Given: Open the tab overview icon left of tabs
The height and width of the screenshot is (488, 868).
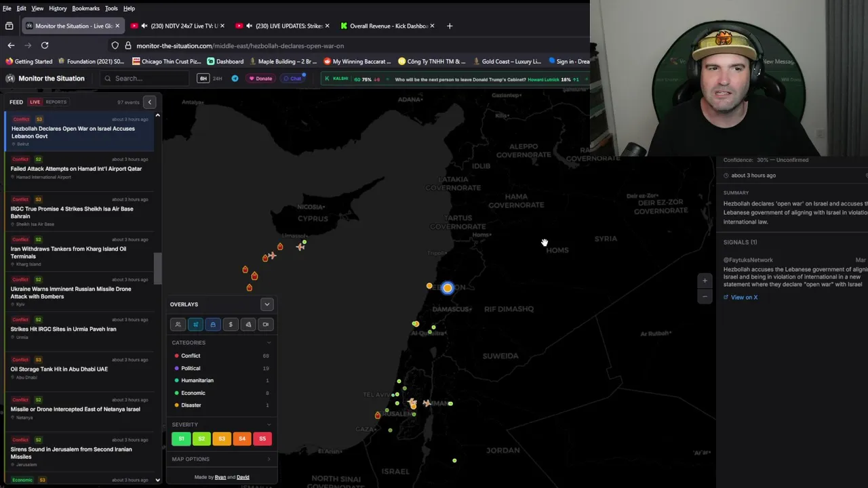Looking at the screenshot, I should pyautogui.click(x=9, y=26).
